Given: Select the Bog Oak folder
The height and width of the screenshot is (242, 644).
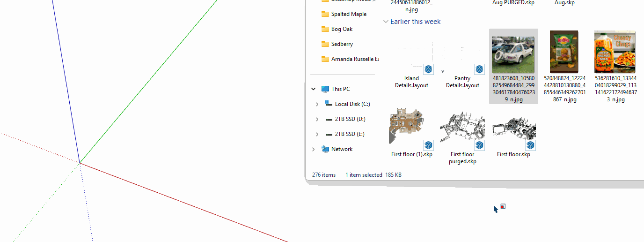Looking at the screenshot, I should pos(337,29).
